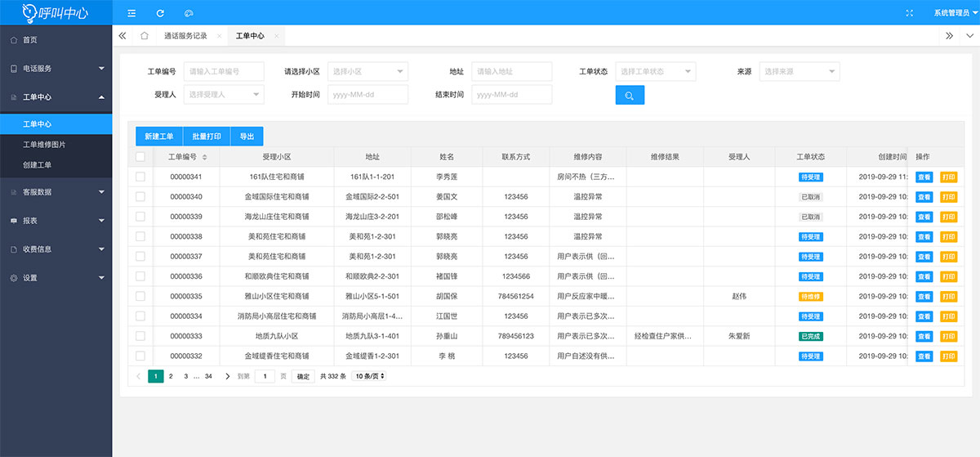Go to the home tab icon
Image resolution: width=980 pixels, height=457 pixels.
pos(145,36)
